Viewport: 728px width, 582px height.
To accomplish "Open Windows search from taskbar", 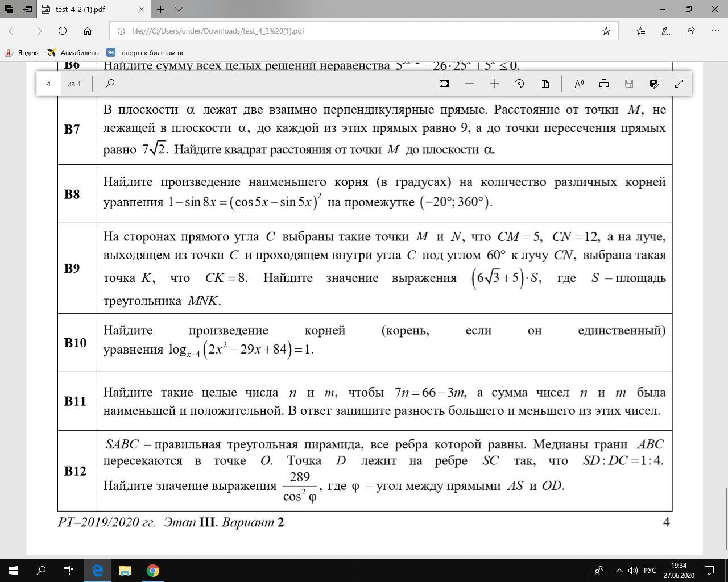I will tap(41, 571).
